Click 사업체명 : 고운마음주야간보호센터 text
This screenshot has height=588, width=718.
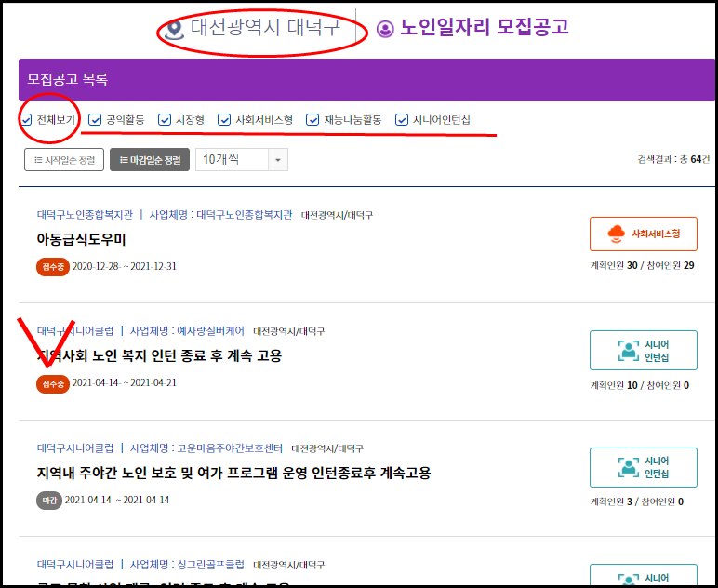tap(206, 448)
